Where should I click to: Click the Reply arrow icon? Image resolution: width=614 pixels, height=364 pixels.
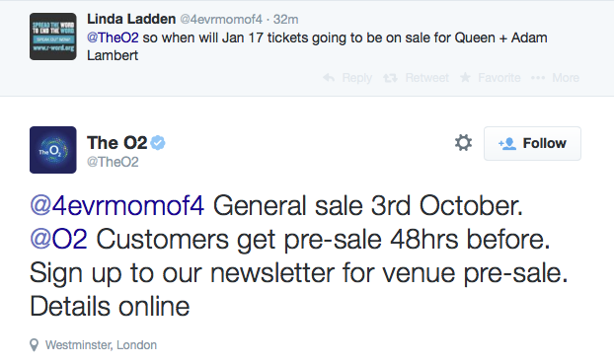(329, 78)
